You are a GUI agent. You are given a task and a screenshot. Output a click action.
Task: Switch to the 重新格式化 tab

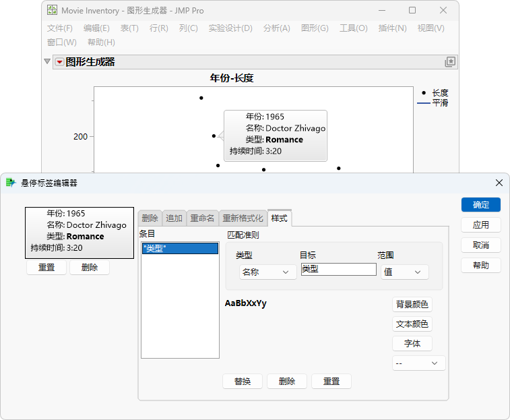(243, 218)
